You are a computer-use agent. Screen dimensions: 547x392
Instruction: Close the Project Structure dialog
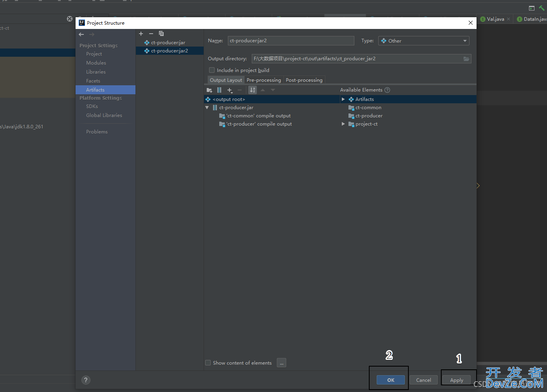pos(471,23)
